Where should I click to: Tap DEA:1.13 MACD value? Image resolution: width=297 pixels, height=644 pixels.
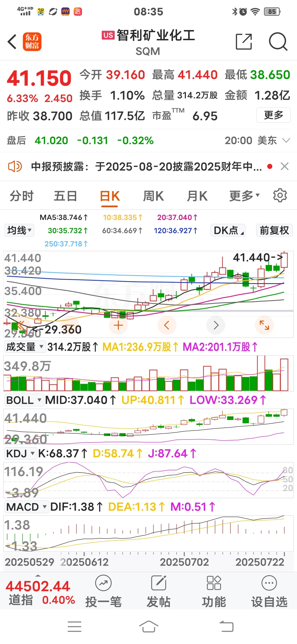(136, 507)
